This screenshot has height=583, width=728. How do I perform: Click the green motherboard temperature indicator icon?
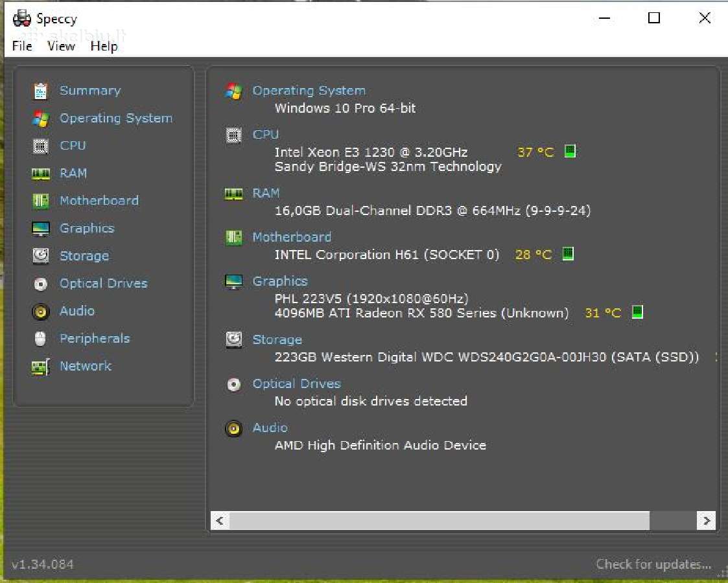[x=569, y=254]
